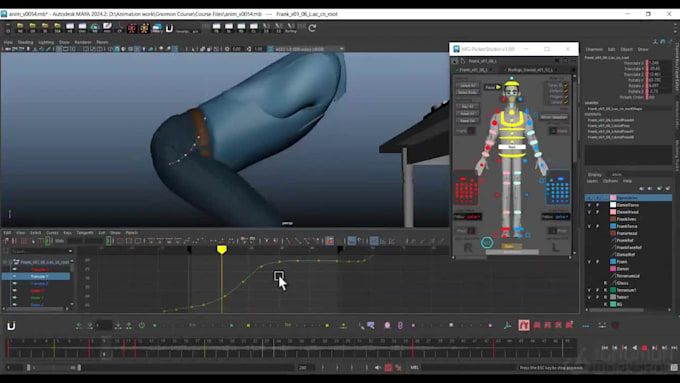The image size is (680, 383).
Task: Click the teal hexagon control in picker
Action: tap(487, 242)
